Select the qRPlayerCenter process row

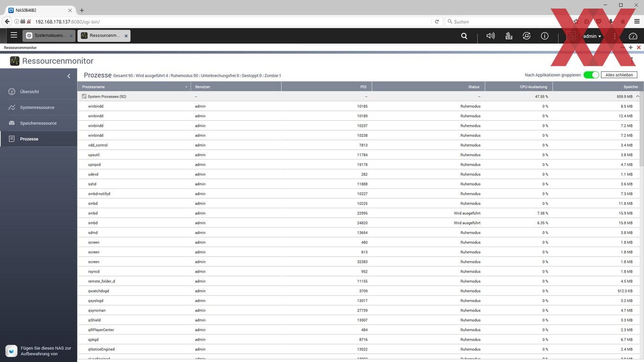[358, 330]
